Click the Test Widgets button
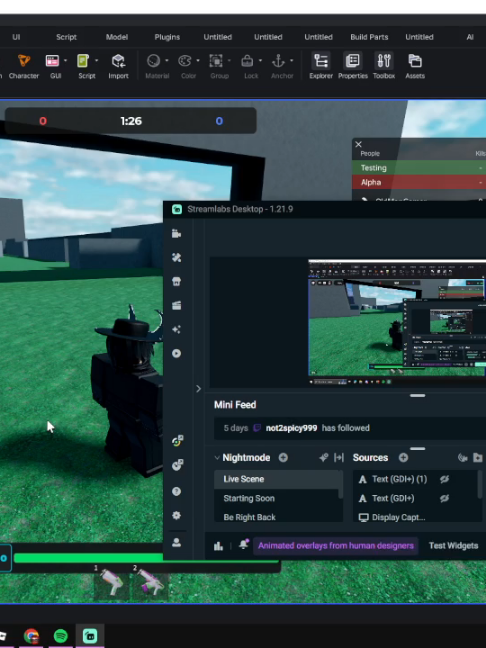This screenshot has width=486, height=648. tap(453, 546)
